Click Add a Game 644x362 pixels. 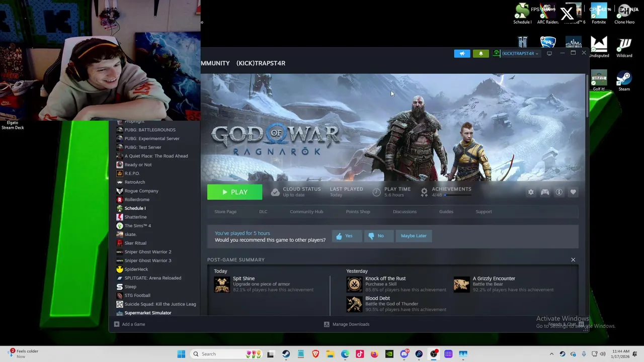point(130,324)
